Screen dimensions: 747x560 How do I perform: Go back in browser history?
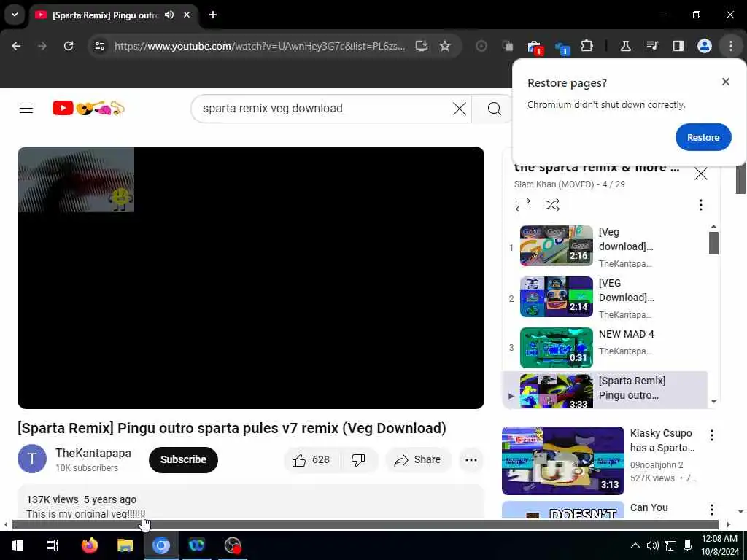16,46
